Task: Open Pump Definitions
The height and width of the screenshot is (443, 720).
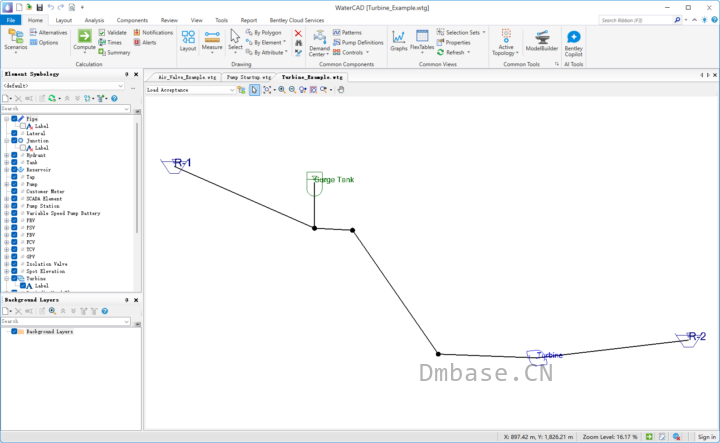Action: tap(358, 43)
